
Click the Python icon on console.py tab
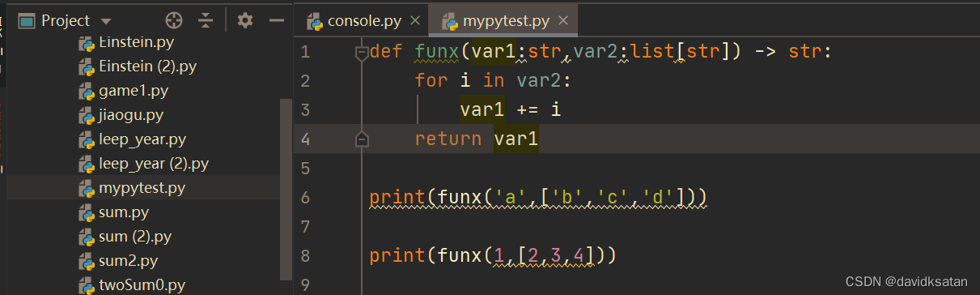point(315,21)
